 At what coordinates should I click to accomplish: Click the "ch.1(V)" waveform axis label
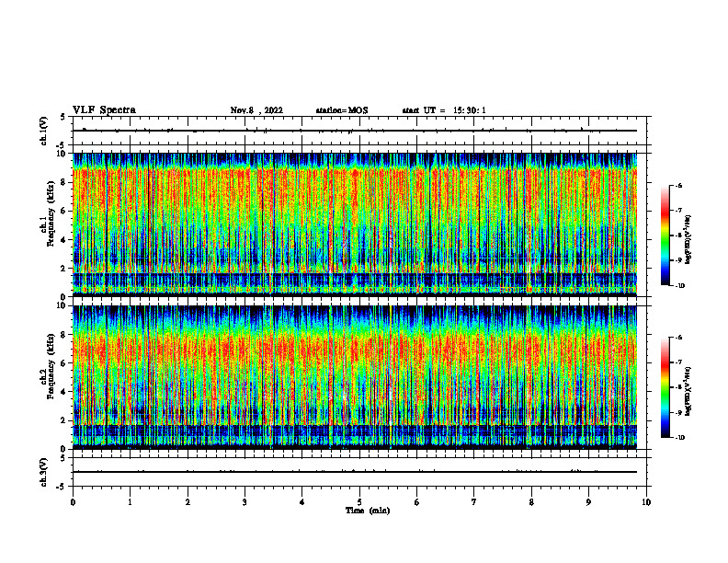tap(44, 131)
